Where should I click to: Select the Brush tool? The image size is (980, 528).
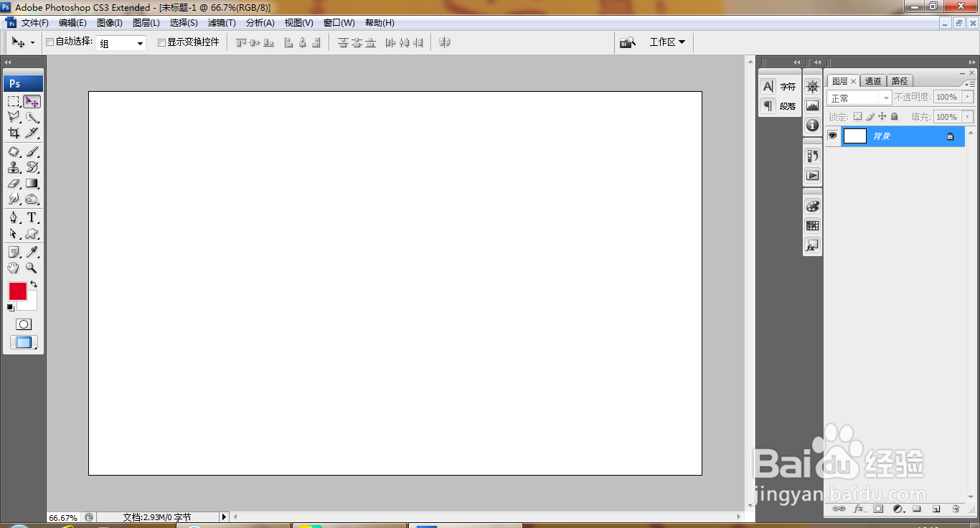(x=32, y=151)
